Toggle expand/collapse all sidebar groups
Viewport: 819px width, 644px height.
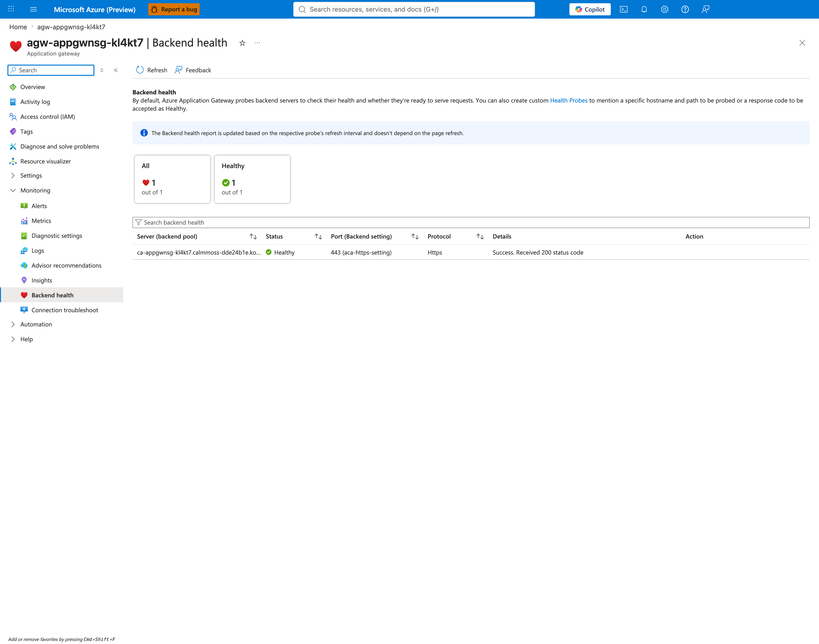102,70
